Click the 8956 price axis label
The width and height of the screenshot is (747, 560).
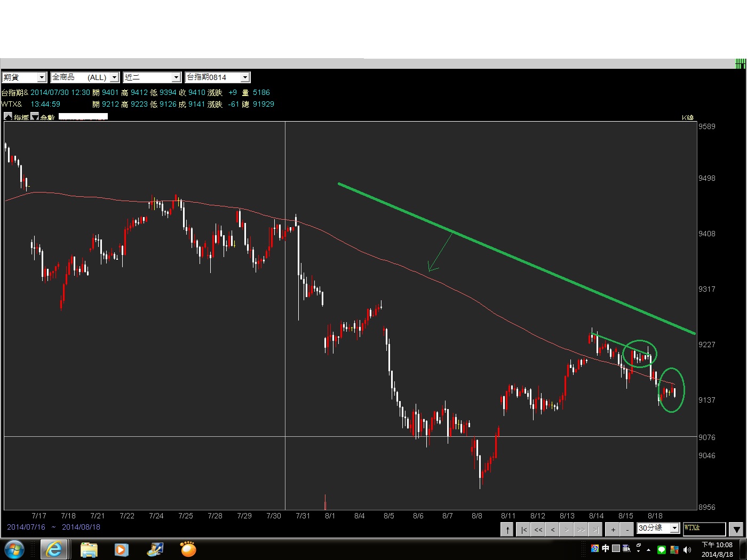coord(707,507)
